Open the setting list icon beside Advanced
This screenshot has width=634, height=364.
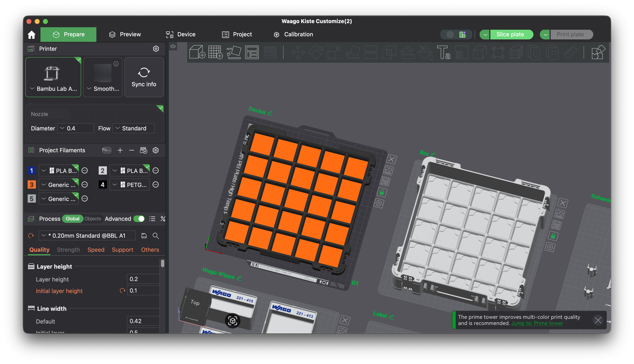(x=152, y=219)
